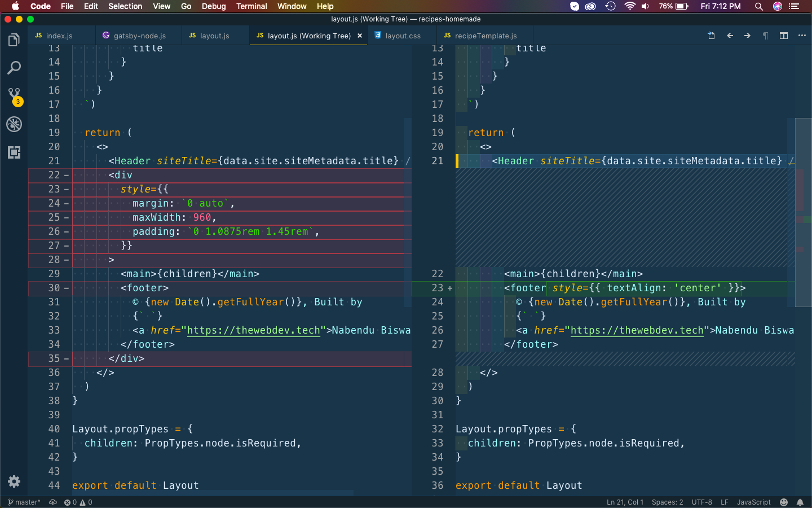Click the Siri icon in menu bar
812x508 pixels.
pos(778,6)
